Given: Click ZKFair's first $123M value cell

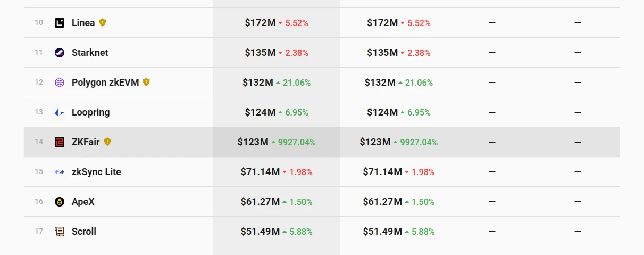Looking at the screenshot, I should tap(253, 142).
